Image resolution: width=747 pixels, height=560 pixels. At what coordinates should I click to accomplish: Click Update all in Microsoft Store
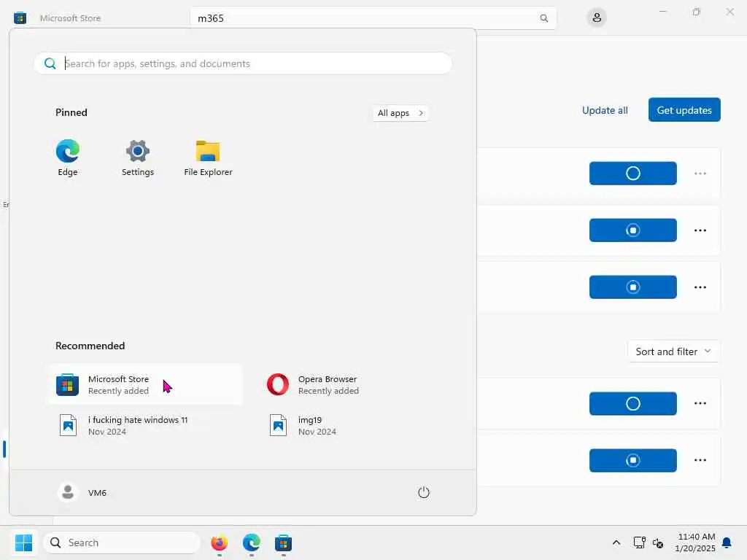coord(605,110)
